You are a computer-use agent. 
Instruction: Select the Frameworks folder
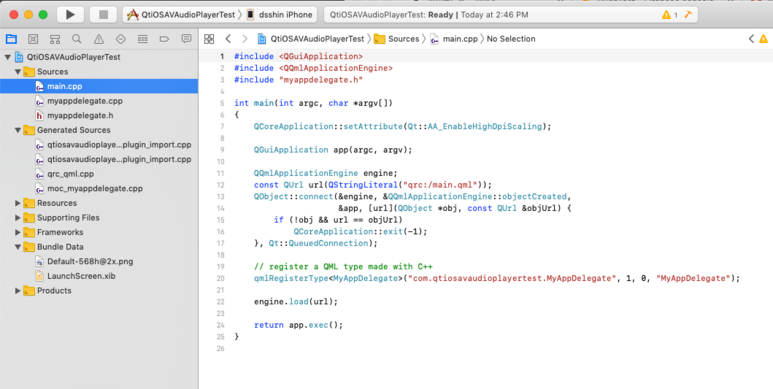[60, 232]
